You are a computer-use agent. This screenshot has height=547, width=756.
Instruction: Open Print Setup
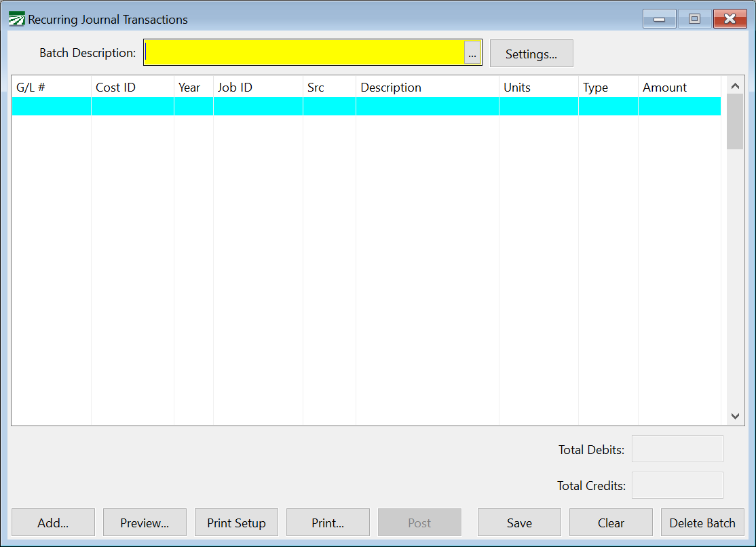(236, 523)
